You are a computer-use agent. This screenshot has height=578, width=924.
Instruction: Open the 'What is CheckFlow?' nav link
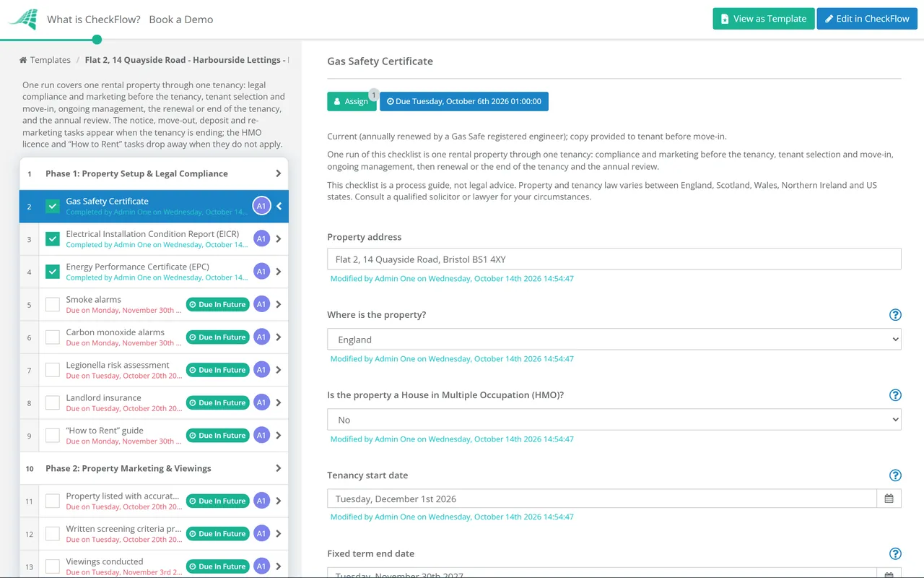point(94,20)
